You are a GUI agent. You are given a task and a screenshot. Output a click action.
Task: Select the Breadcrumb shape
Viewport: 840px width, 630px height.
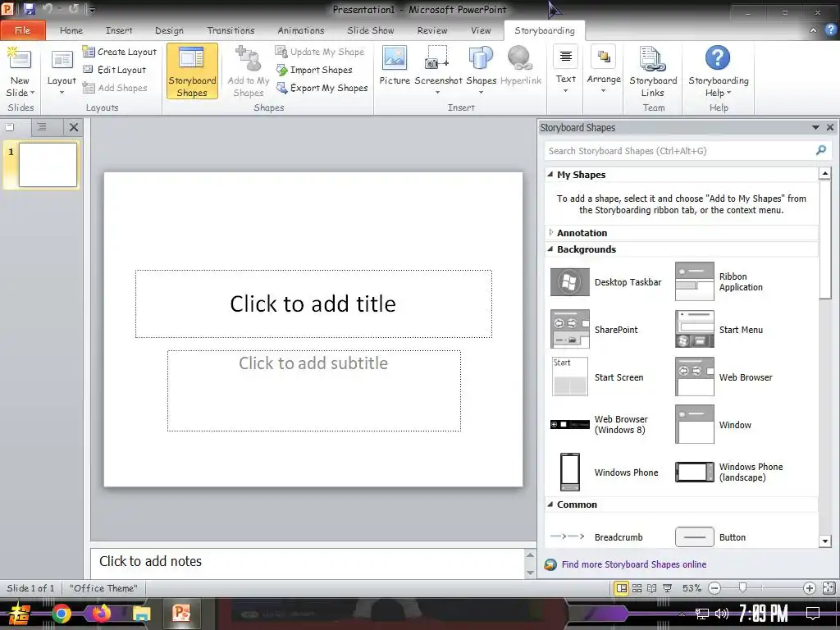pos(597,536)
